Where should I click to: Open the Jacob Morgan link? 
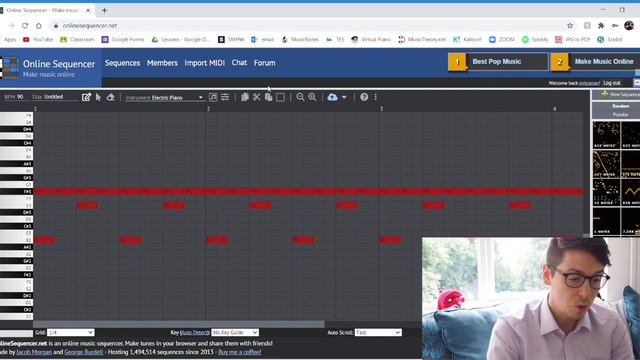click(x=34, y=352)
